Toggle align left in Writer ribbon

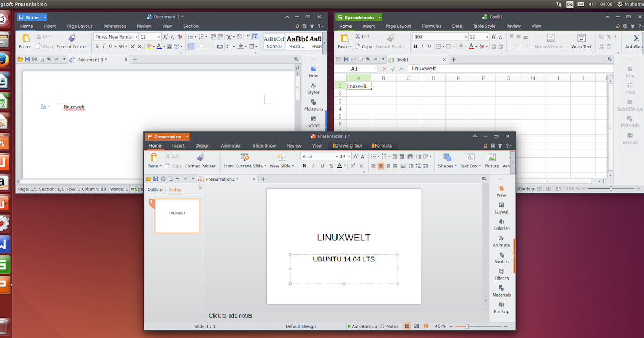click(x=191, y=47)
